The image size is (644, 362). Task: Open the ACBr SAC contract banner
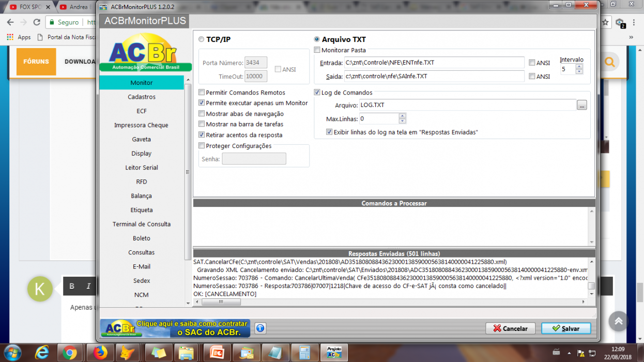tap(175, 328)
